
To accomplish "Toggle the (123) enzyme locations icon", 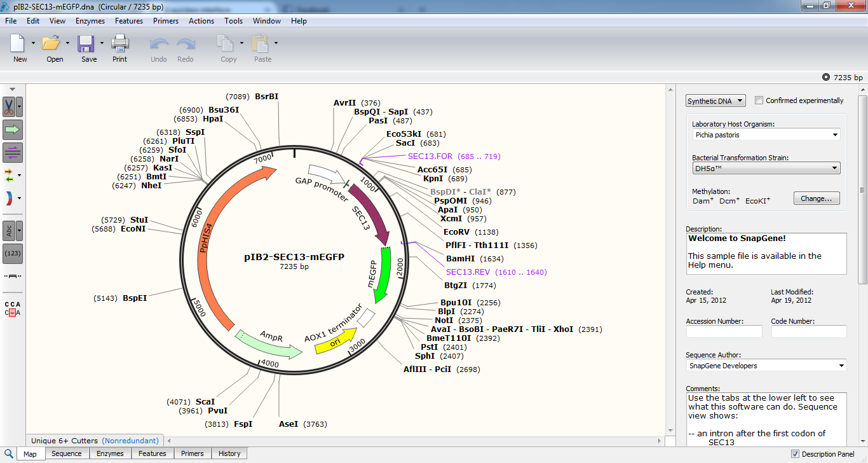I will click(13, 253).
